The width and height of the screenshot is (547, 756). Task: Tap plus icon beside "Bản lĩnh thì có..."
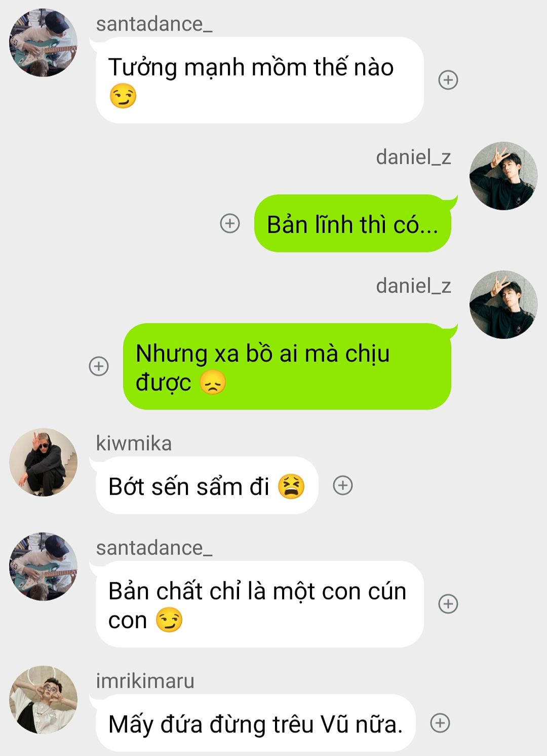tap(230, 223)
